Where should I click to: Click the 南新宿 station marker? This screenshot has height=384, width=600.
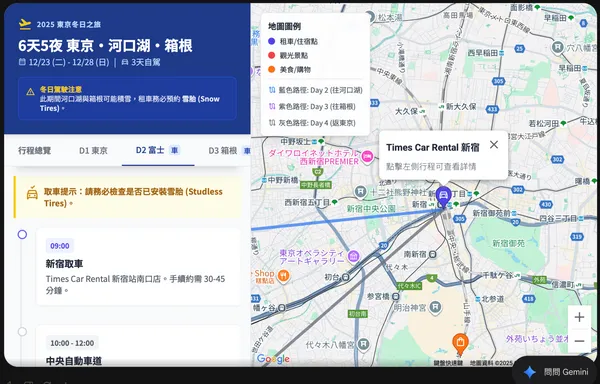click(x=433, y=254)
